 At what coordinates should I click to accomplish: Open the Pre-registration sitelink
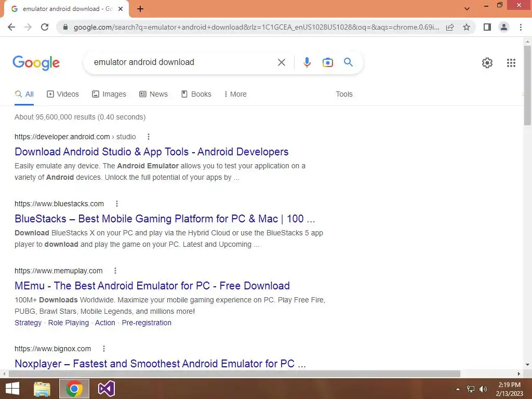(x=147, y=323)
